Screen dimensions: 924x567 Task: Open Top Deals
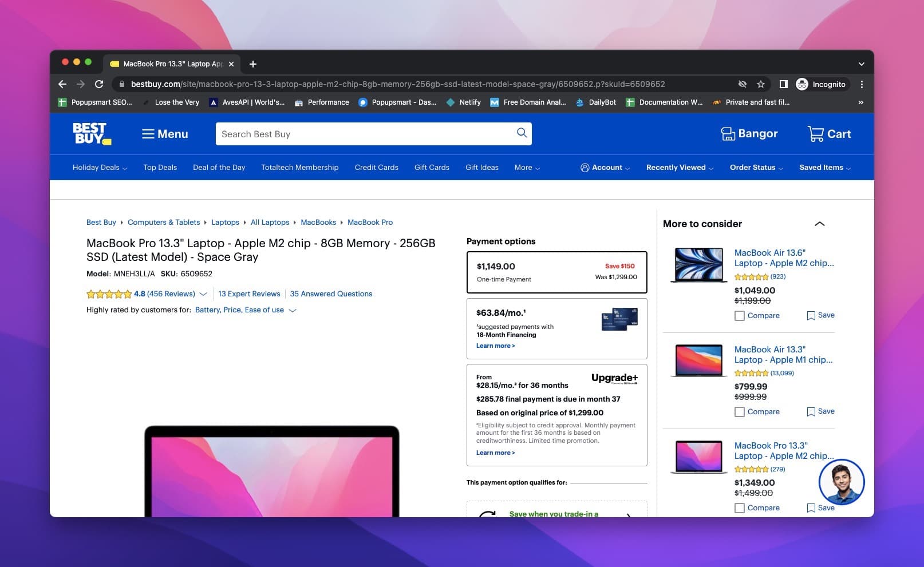pos(160,168)
